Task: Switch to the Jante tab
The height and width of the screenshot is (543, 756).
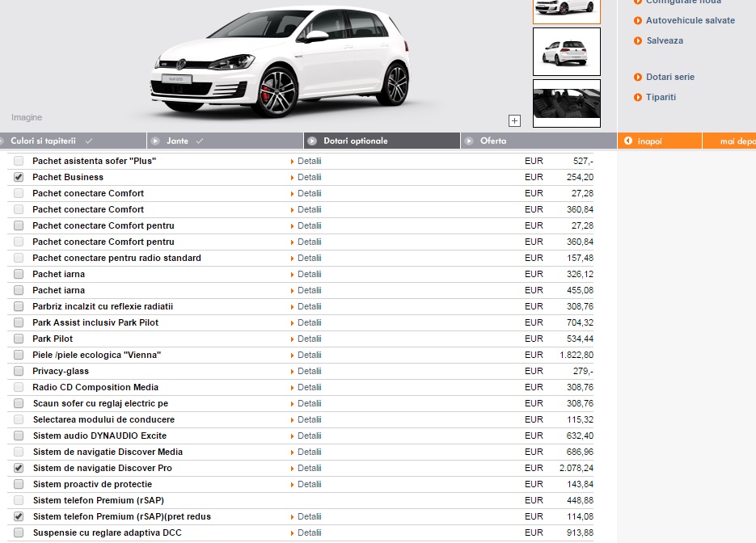Action: click(x=225, y=141)
